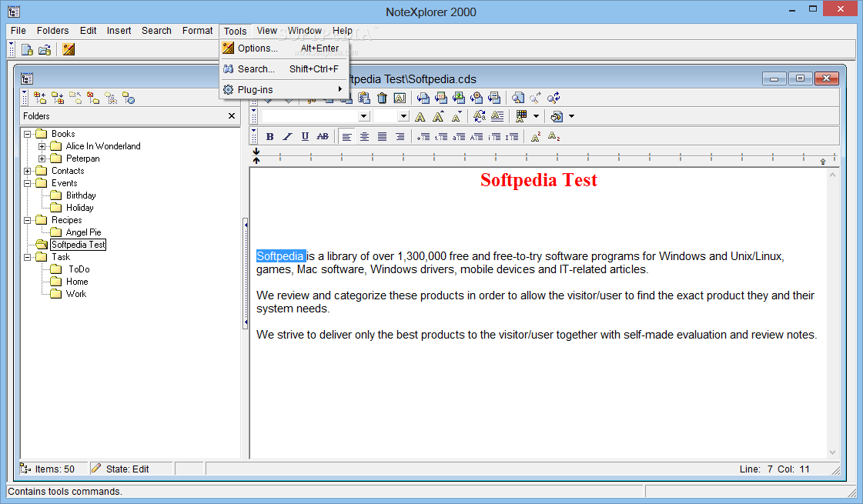Choose Options in the Tools menu
Screen dimensions: 863x504
(284, 48)
